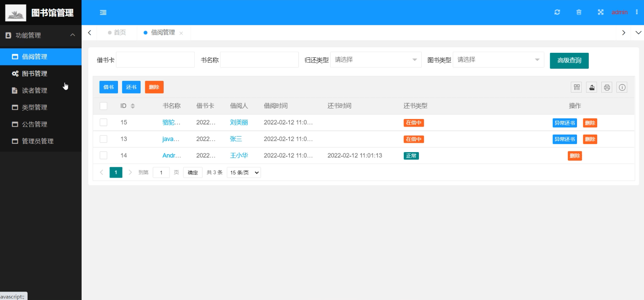Open 公告管理 in the sidebar
The image size is (644, 300).
click(x=41, y=124)
